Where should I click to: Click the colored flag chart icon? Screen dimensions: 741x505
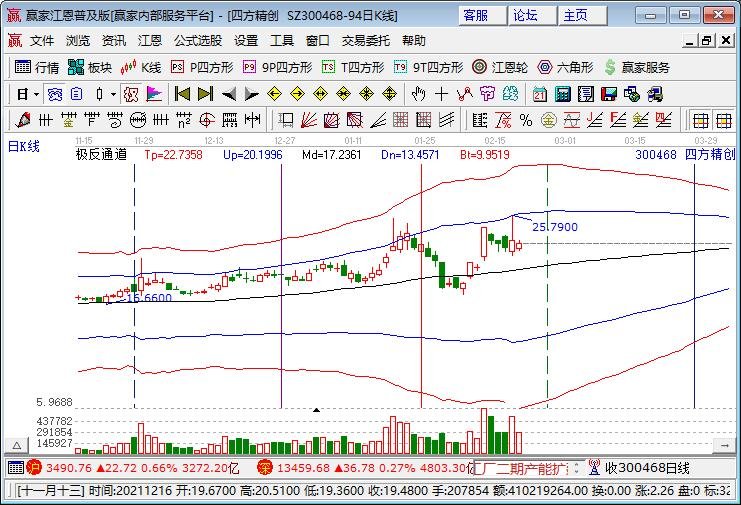click(154, 94)
